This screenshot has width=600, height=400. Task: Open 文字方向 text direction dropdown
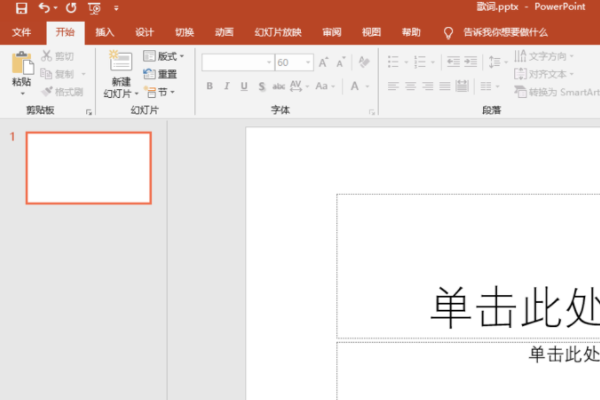pyautogui.click(x=544, y=56)
